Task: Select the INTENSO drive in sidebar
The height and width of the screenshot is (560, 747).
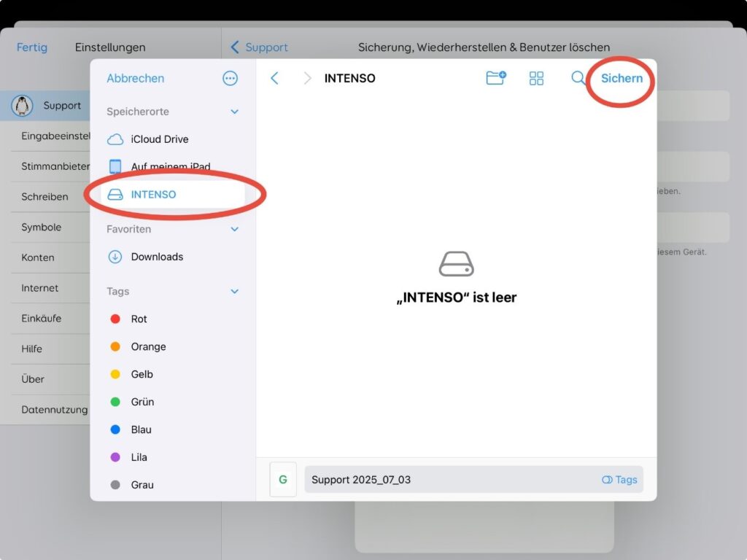Action: point(153,195)
